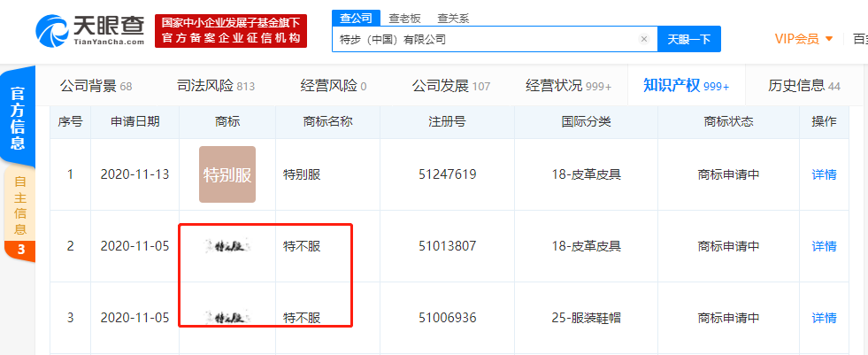The width and height of the screenshot is (868, 355).
Task: Click the 注册号 column header
Action: 447,122
